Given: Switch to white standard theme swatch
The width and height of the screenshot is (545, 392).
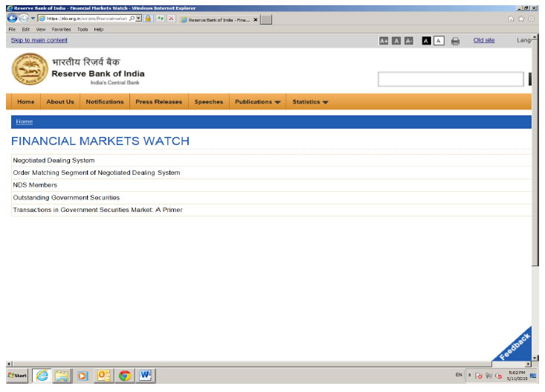Looking at the screenshot, I should tap(439, 41).
